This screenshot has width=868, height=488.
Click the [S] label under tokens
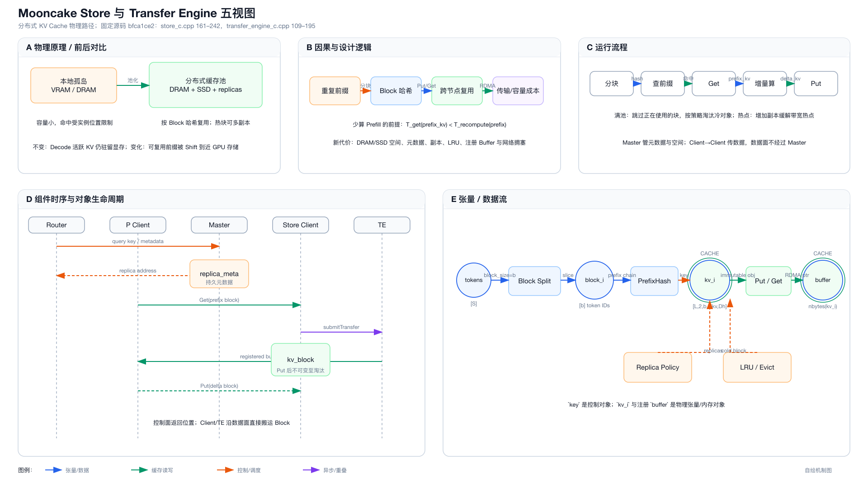pos(474,304)
